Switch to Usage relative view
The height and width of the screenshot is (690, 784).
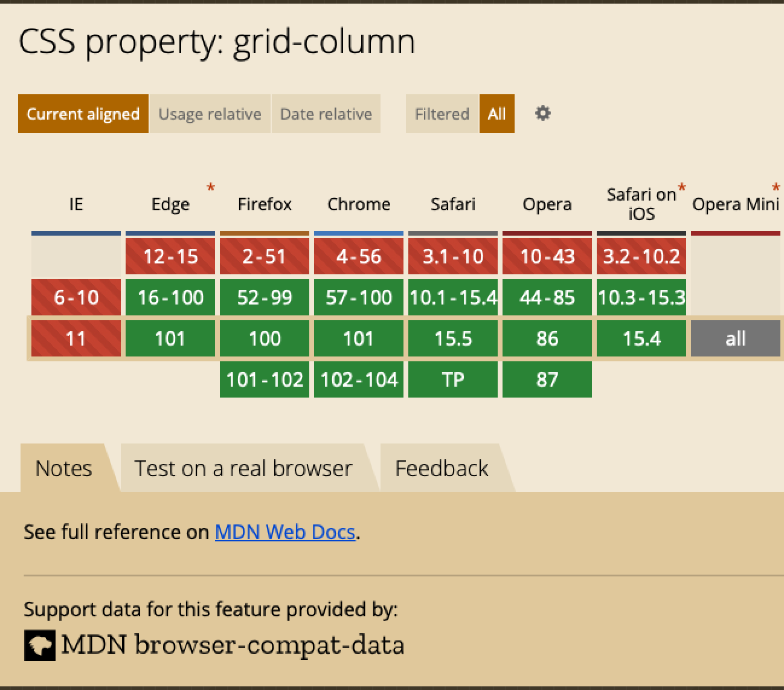pyautogui.click(x=210, y=114)
